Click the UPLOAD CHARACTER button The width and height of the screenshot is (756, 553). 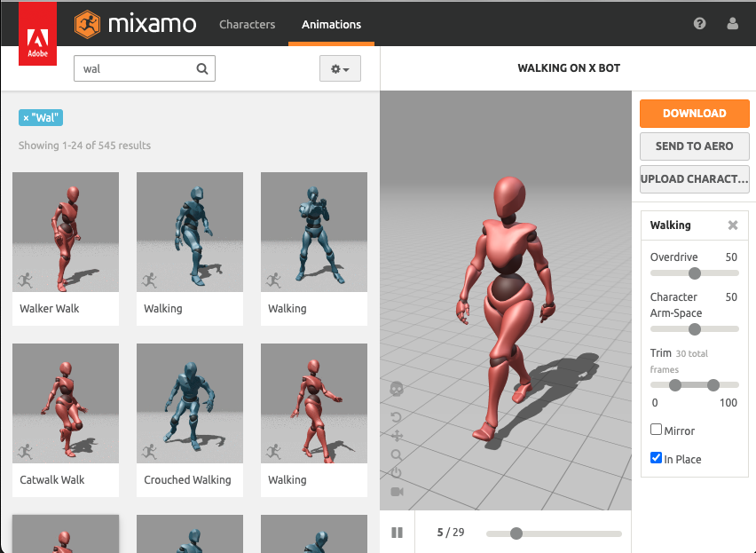694,179
